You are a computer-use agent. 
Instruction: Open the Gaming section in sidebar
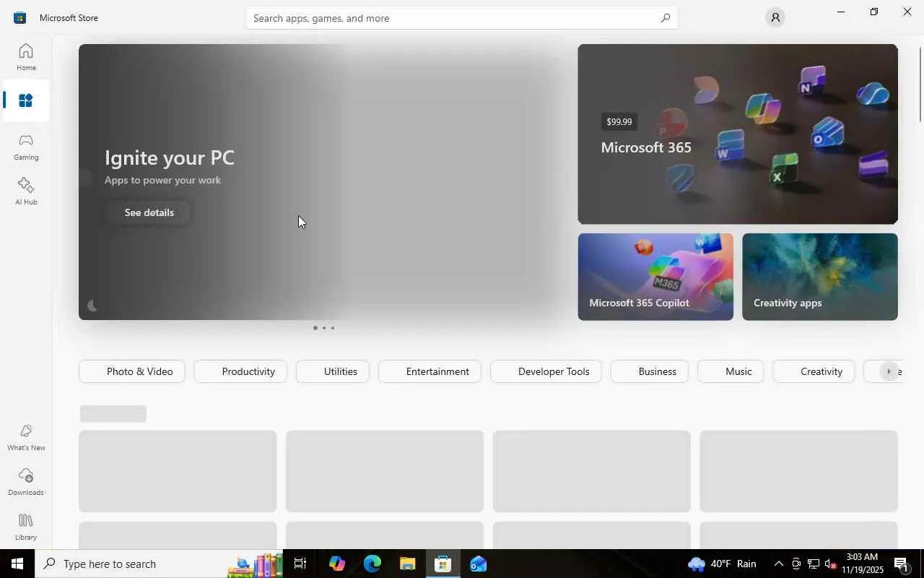(26, 146)
